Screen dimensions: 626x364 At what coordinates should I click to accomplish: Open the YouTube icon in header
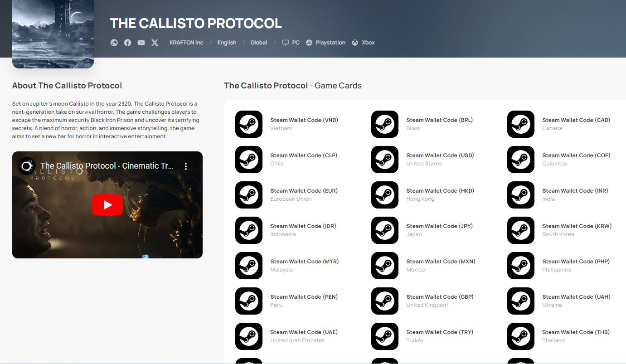point(141,43)
